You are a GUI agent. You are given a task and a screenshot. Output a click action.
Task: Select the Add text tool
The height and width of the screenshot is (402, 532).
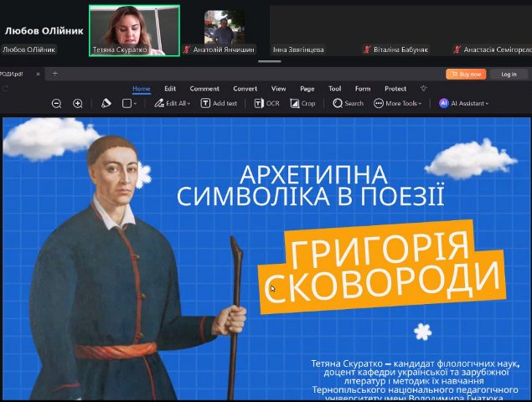[x=219, y=103]
